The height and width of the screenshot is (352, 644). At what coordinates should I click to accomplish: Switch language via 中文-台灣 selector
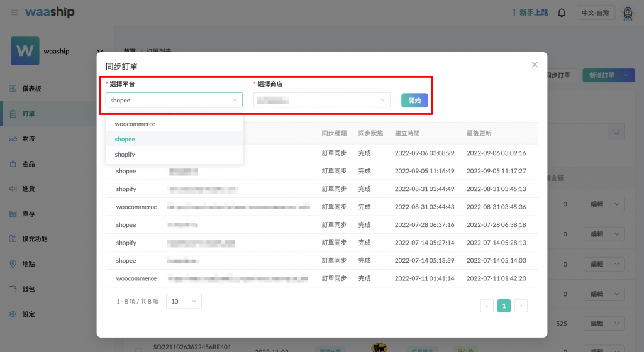click(595, 13)
